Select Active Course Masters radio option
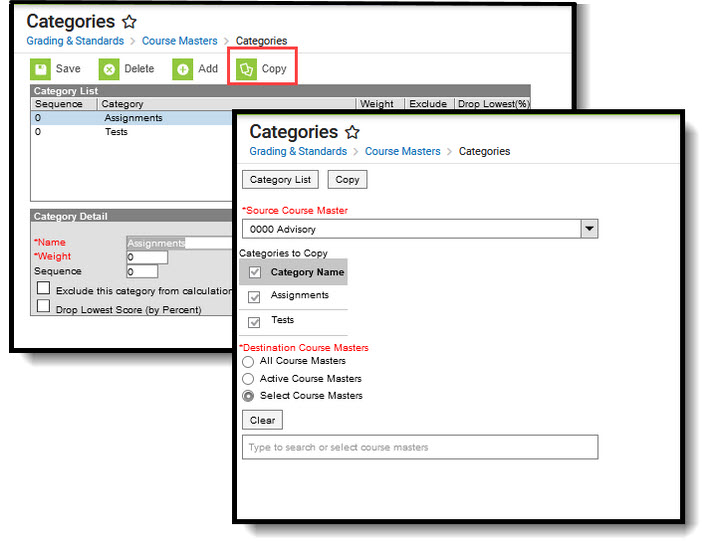This screenshot has width=702, height=541. pos(248,379)
